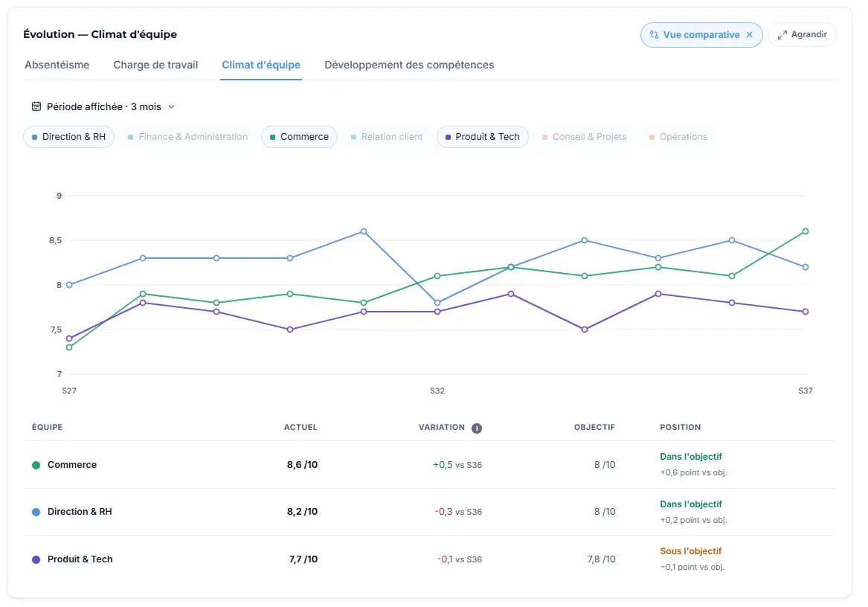Open the Période affichée 3 mois dropdown chevron
Screen dimensions: 868x607
click(x=172, y=107)
